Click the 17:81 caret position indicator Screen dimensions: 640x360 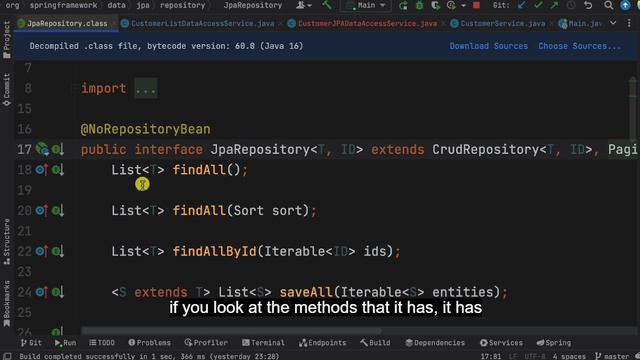click(491, 356)
